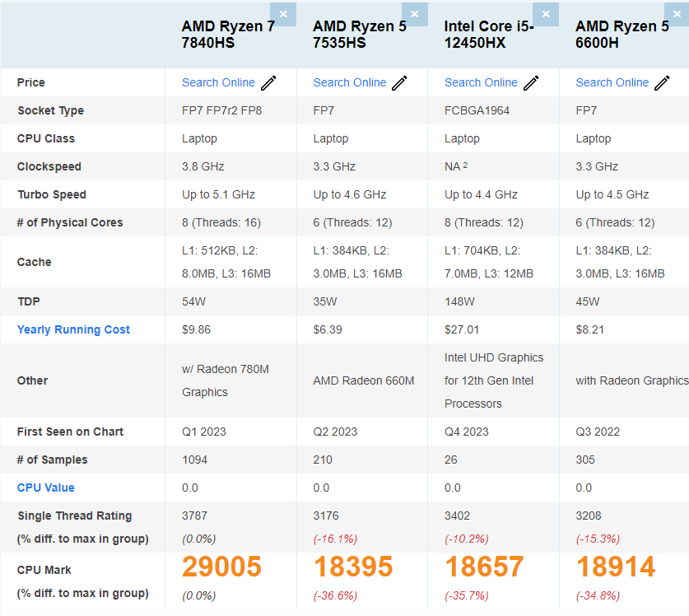Click socket value FP7 FP7r2 FP8

(222, 111)
